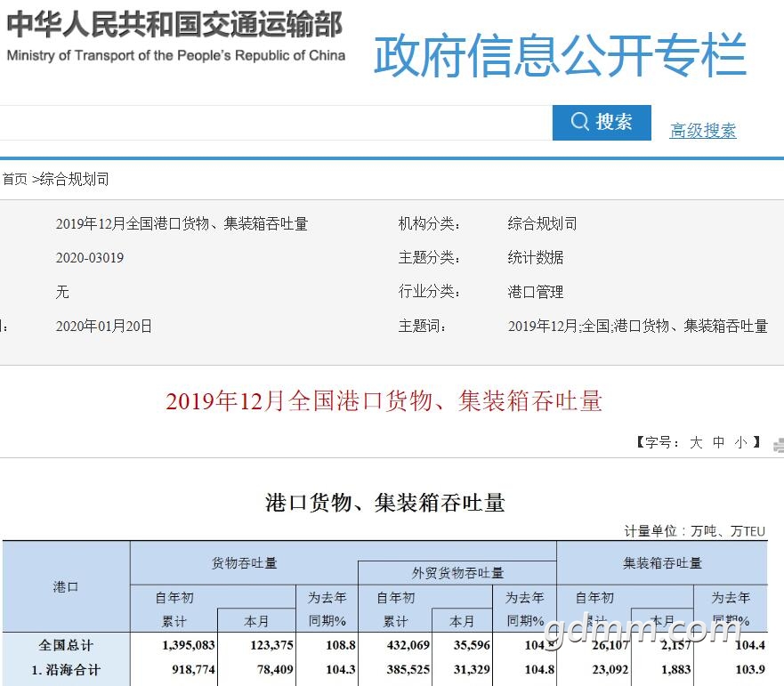Click the English Ministry of Transport subtitle
Viewport: 784px width, 686px height.
coord(176,55)
